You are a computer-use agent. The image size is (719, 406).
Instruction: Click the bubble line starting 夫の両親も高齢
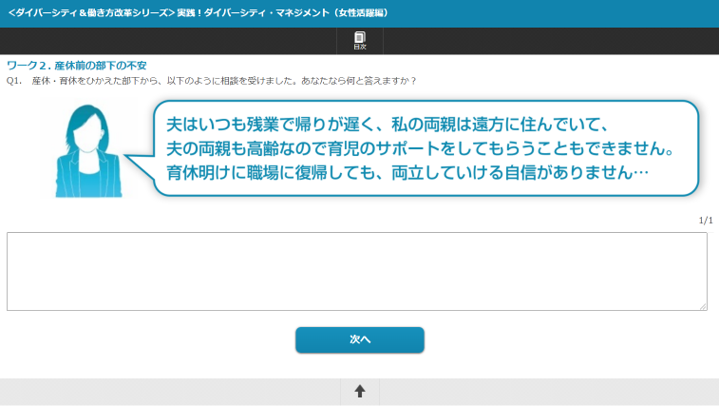(x=420, y=148)
